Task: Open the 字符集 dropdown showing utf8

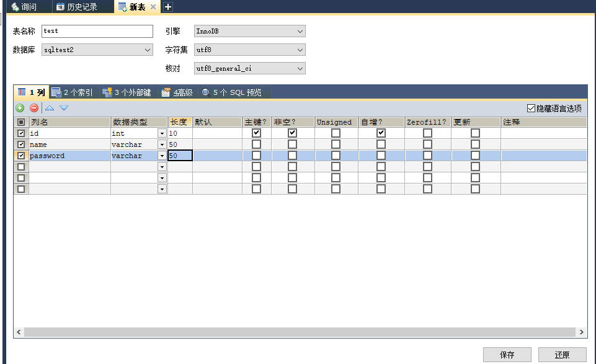Action: [301, 50]
